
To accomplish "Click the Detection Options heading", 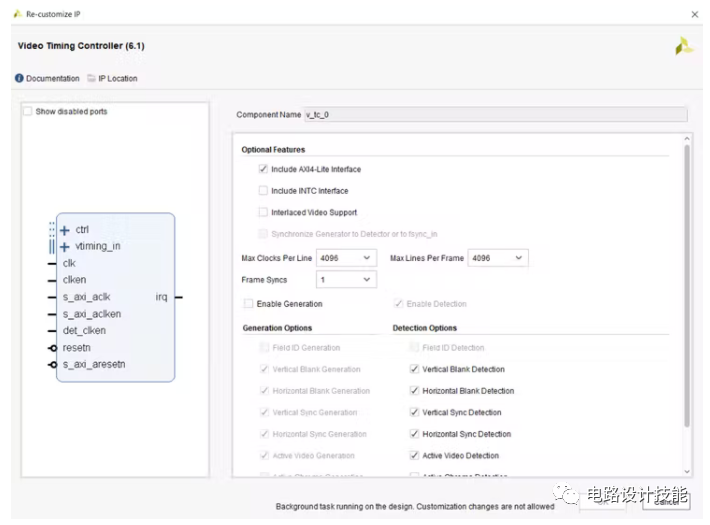I will (x=425, y=328).
